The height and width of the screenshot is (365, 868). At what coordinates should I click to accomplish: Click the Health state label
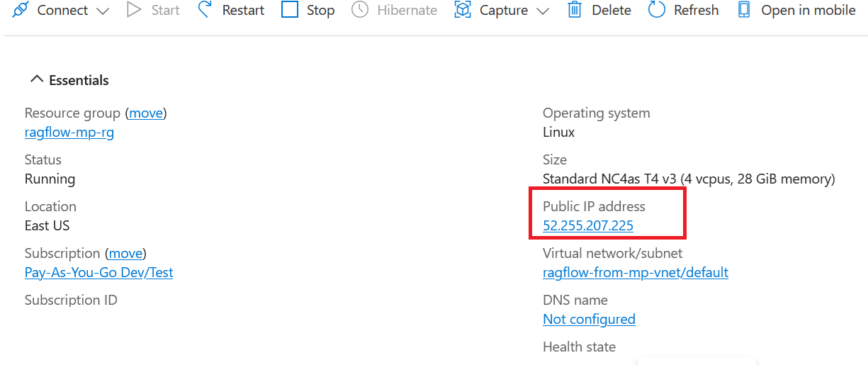tap(579, 347)
